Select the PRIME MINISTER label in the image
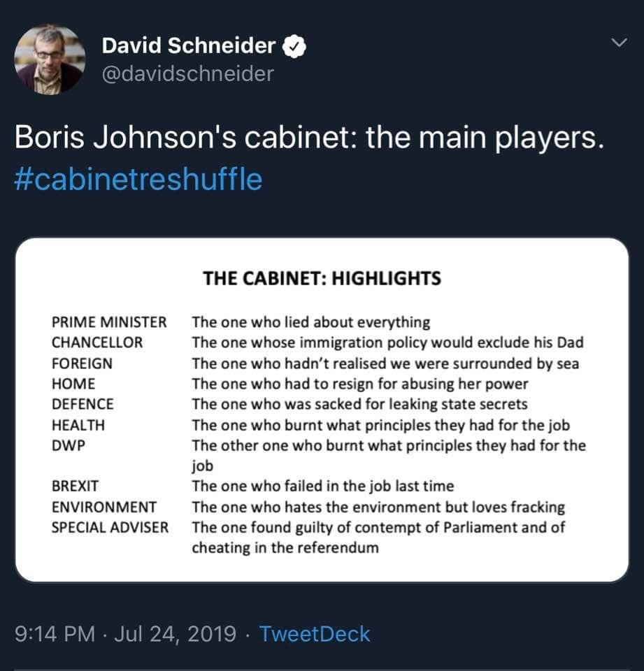Viewport: 644px width, 671px height. coord(109,322)
